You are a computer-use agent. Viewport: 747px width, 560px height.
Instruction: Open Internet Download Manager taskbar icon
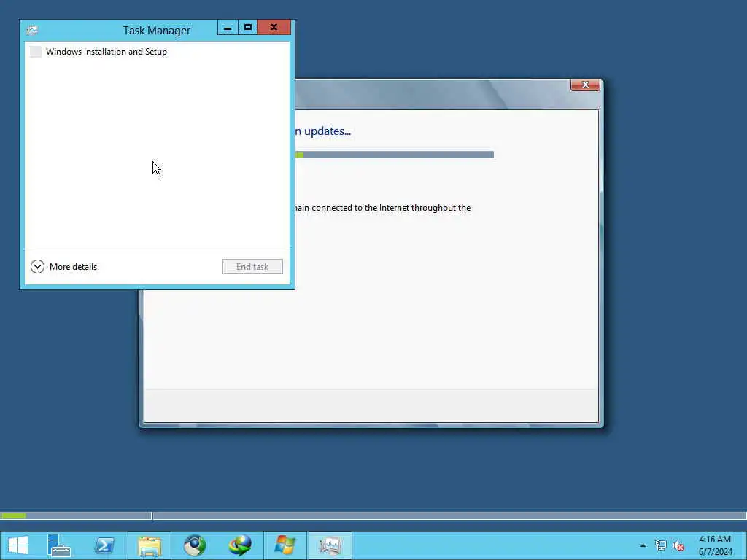pyautogui.click(x=239, y=545)
